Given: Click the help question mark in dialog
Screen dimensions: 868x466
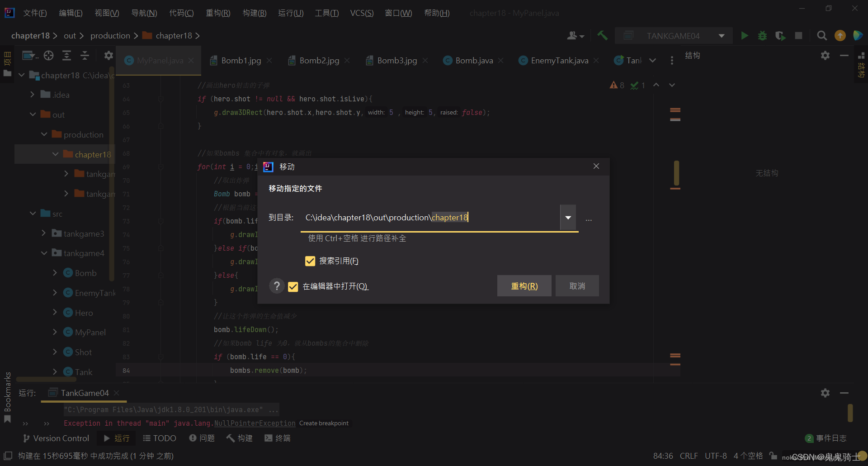Looking at the screenshot, I should [x=277, y=286].
